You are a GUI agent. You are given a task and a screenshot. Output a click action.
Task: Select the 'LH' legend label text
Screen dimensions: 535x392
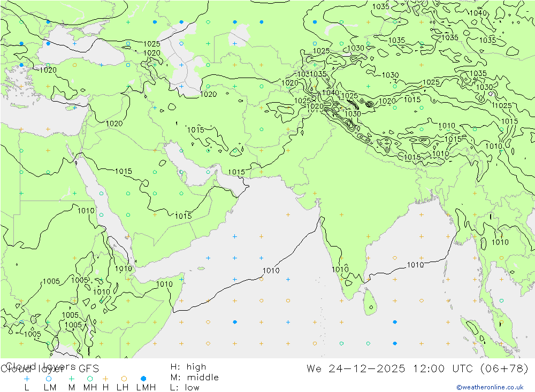point(123,388)
